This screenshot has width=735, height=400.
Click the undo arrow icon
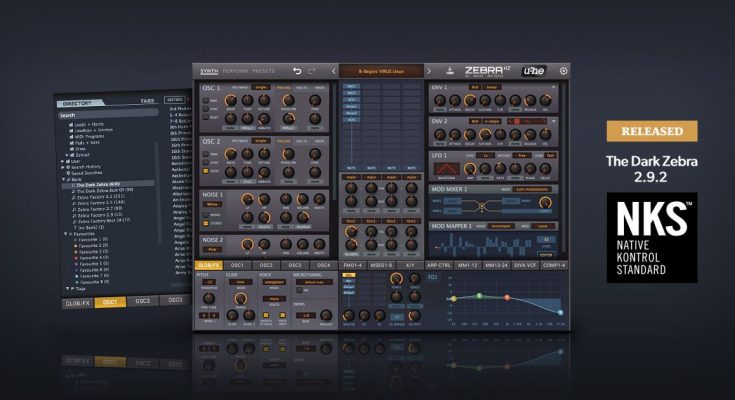tap(297, 71)
